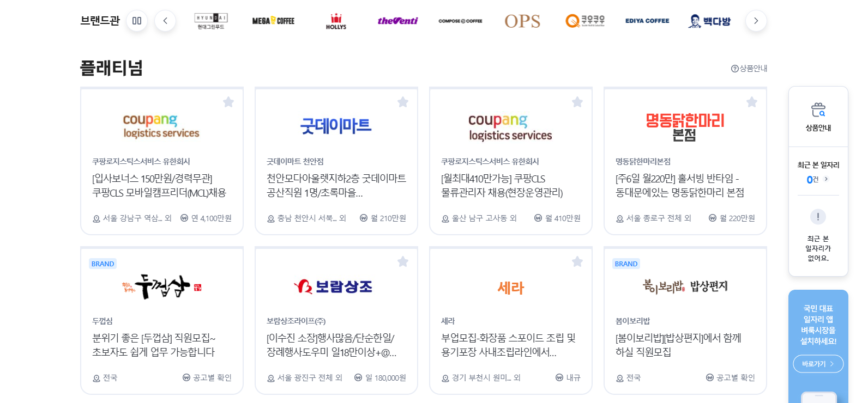Open Ediya Coffee brand page
Screen dimensions: 868x403
(647, 21)
